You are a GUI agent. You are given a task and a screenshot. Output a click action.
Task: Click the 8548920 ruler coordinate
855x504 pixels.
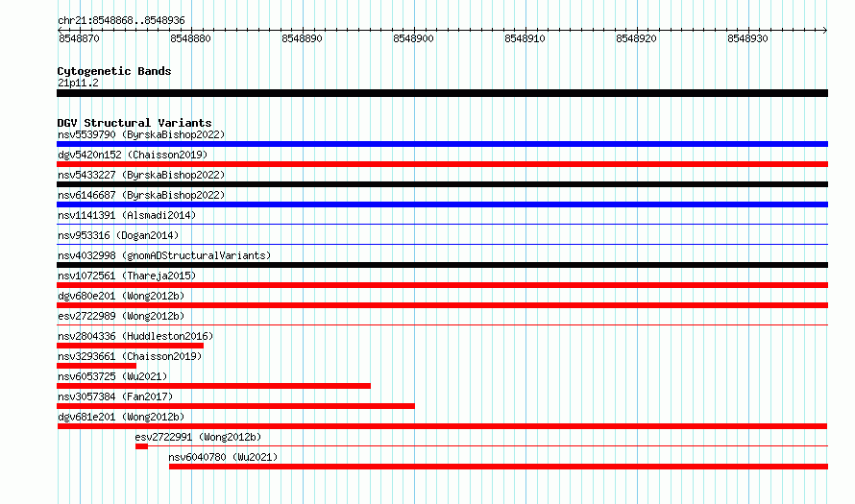[x=636, y=38]
